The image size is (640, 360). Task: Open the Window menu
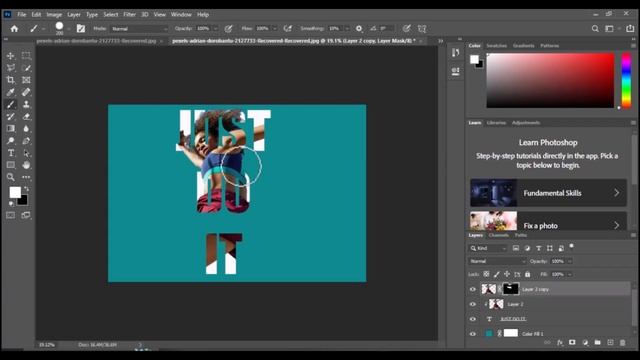point(181,14)
